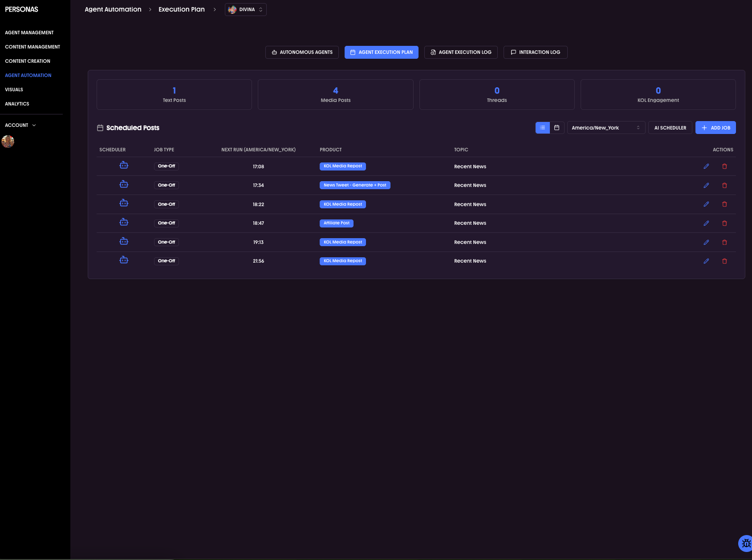This screenshot has height=560, width=752.
Task: Launch the AI Scheduler
Action: coord(670,127)
